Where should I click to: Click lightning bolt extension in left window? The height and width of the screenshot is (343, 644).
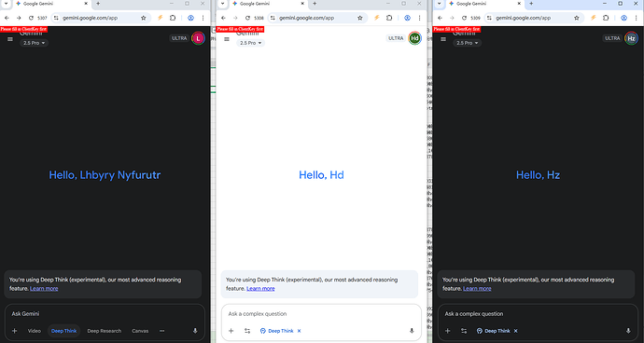[161, 18]
